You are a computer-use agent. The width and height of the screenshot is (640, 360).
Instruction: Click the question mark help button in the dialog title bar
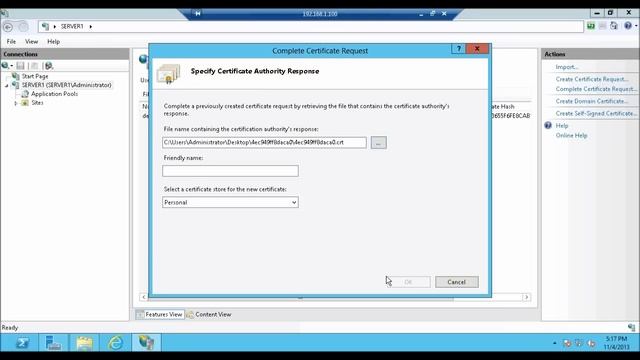(458, 49)
